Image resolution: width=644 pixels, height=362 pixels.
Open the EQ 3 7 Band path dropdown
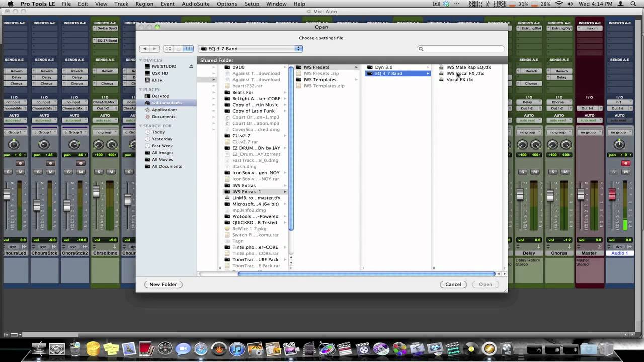click(250, 49)
